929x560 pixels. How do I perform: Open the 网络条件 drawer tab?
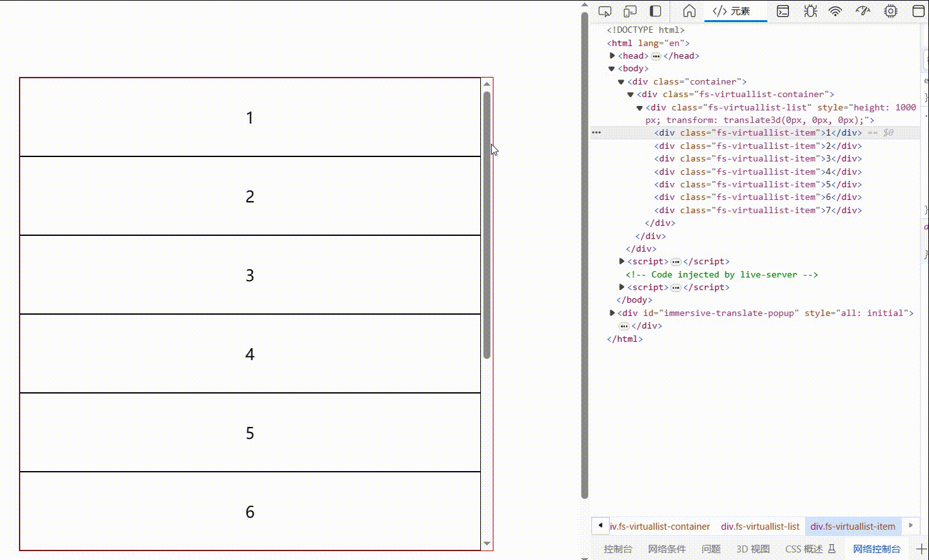(666, 549)
